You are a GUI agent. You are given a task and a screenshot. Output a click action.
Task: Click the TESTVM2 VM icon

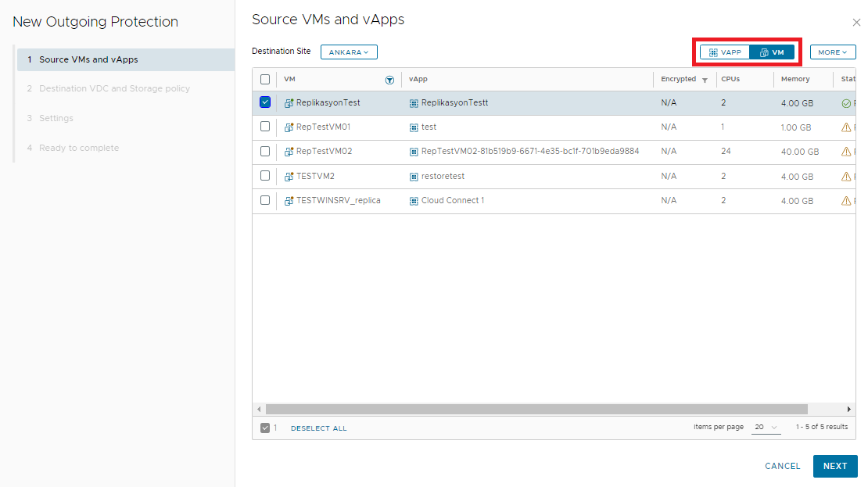click(289, 177)
